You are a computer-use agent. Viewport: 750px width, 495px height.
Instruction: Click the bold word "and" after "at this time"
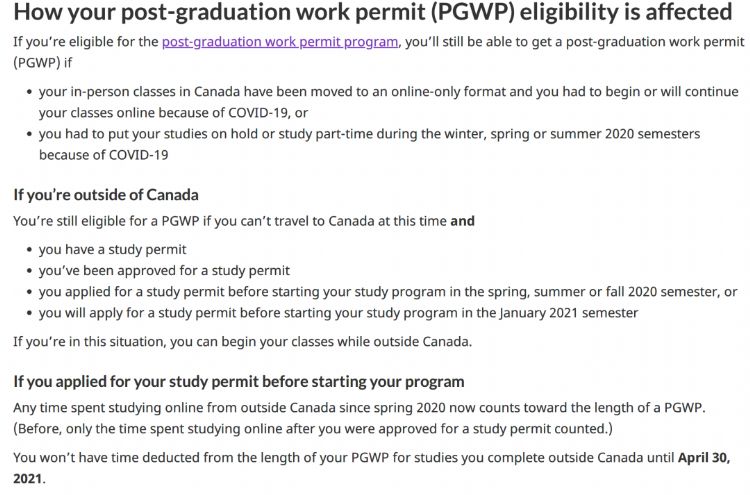[462, 221]
